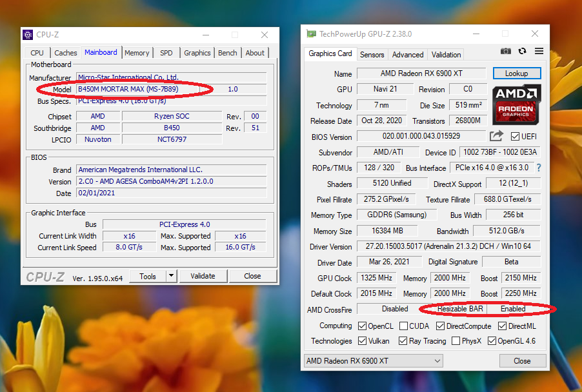Click the CPU-Z title bar icon

click(28, 34)
